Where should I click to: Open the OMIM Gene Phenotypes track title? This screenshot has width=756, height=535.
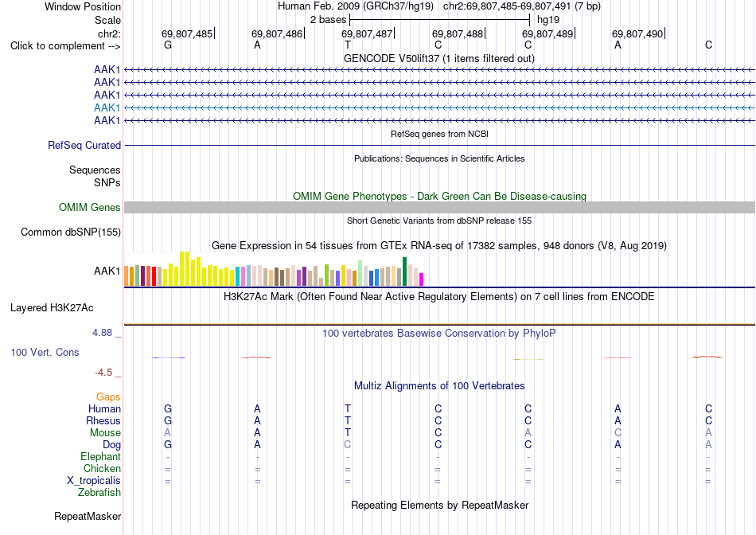click(x=439, y=197)
